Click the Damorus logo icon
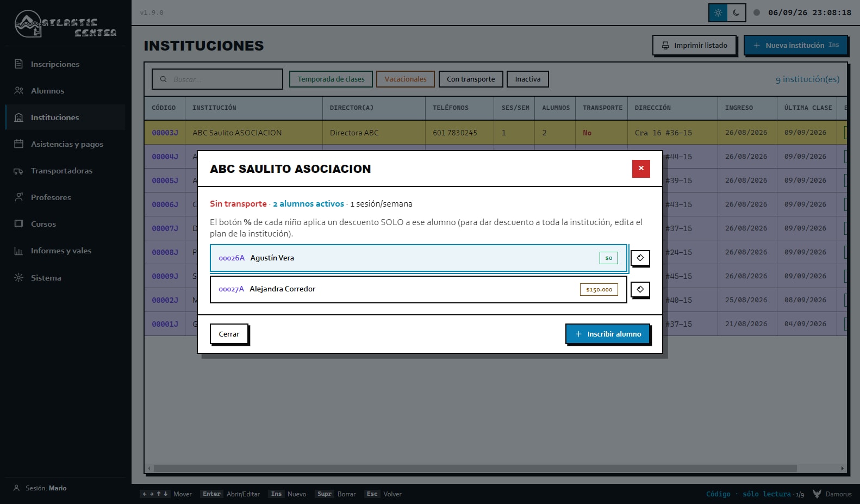 tap(817, 494)
